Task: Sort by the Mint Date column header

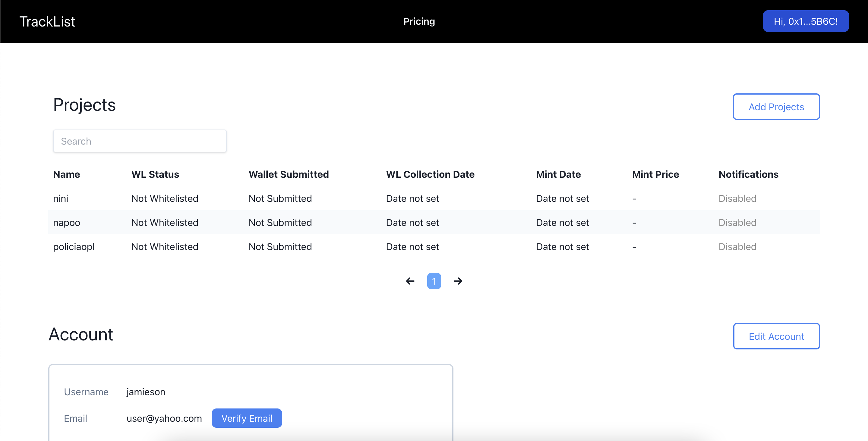Action: (558, 174)
